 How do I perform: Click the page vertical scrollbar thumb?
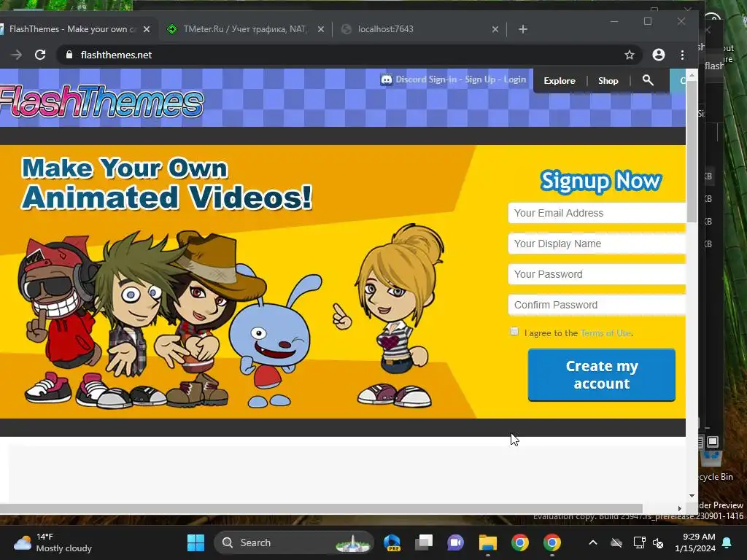click(692, 152)
